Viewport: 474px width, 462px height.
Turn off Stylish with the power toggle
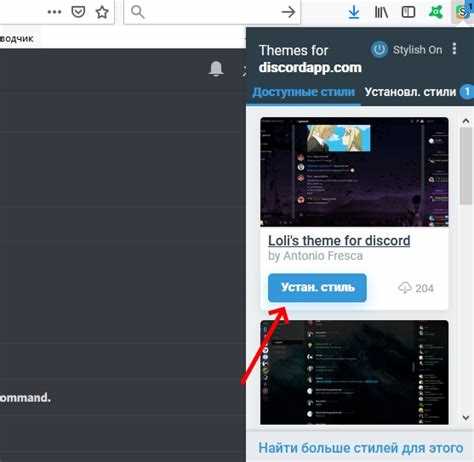click(x=379, y=50)
